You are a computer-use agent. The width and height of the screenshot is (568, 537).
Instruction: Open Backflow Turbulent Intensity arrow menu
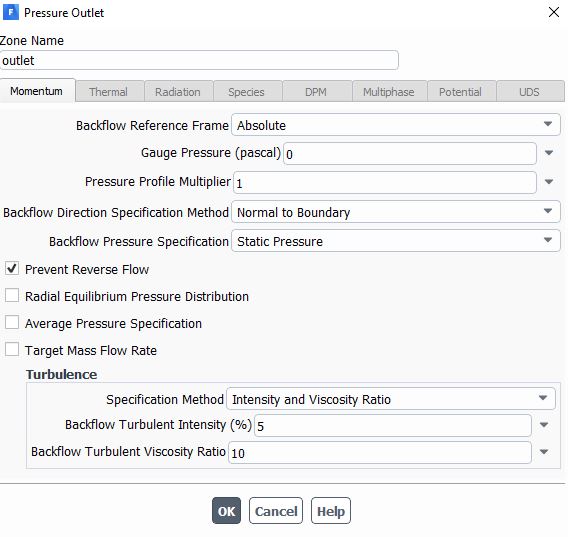[x=543, y=425]
